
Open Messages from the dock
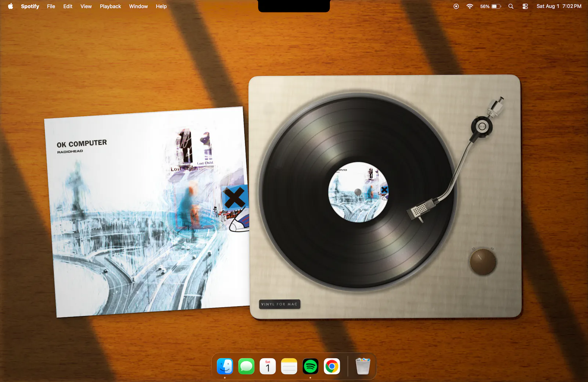pos(246,366)
